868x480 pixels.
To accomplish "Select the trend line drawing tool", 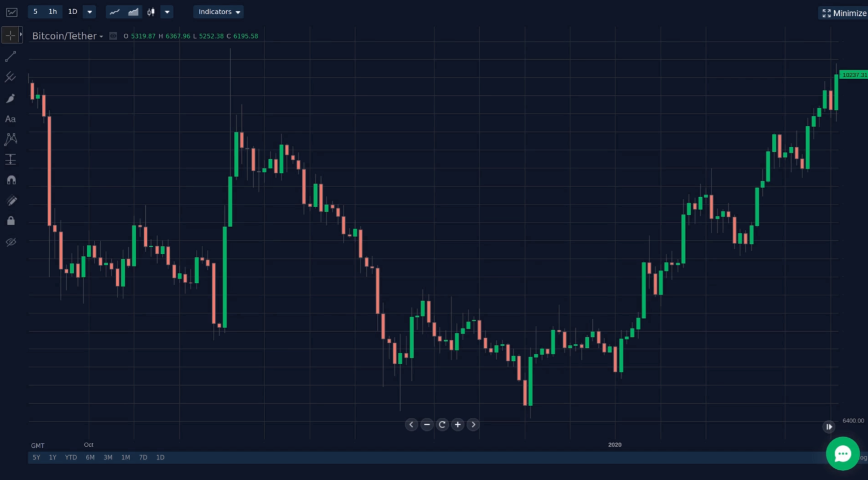I will [x=10, y=56].
